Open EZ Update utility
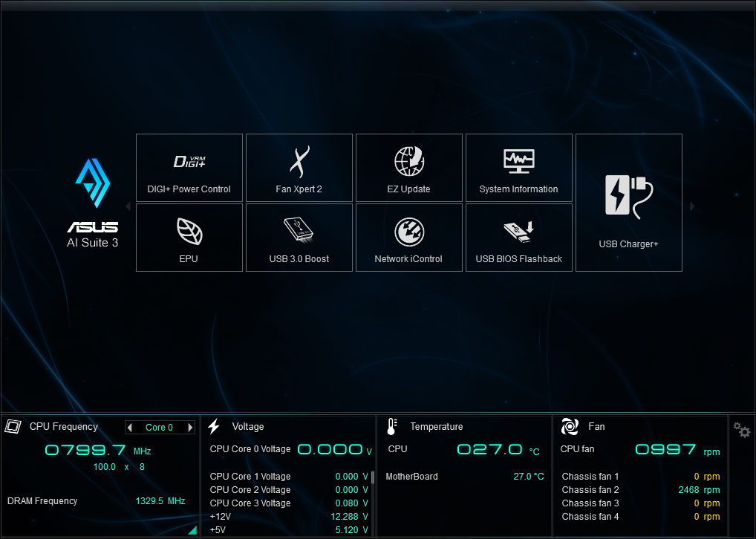 click(409, 168)
